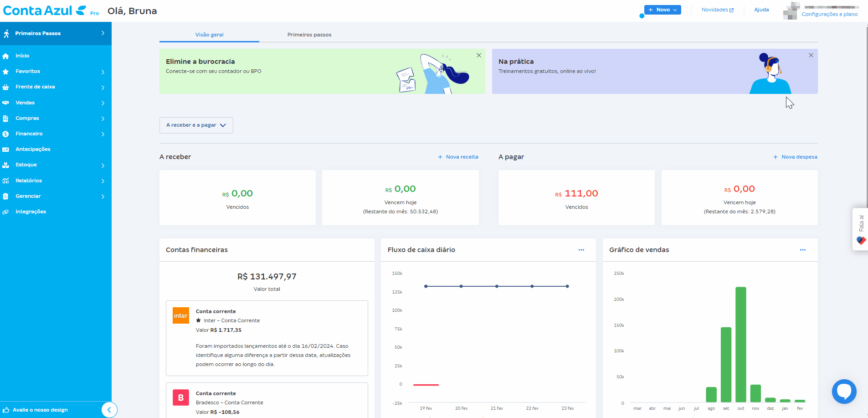Open the chat support bubble icon
Viewport: 868px width, 418px height.
point(844,391)
